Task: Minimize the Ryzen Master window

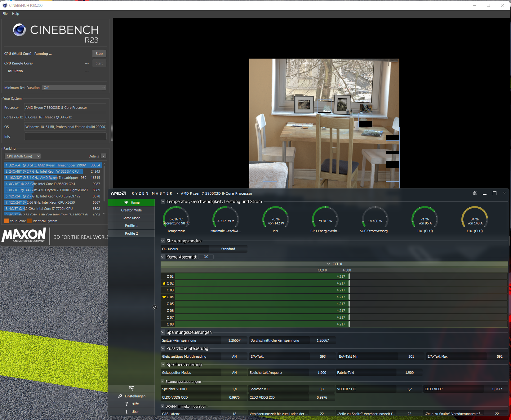Action: pyautogui.click(x=484, y=193)
